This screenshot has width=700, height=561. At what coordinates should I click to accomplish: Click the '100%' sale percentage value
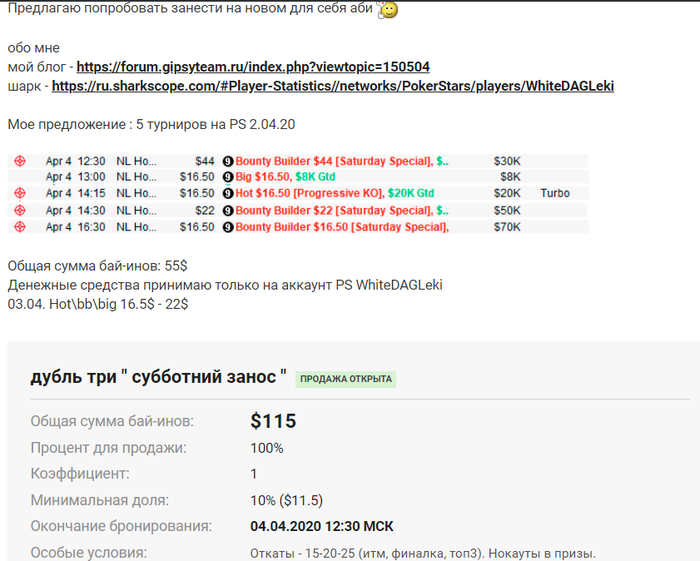(x=267, y=448)
